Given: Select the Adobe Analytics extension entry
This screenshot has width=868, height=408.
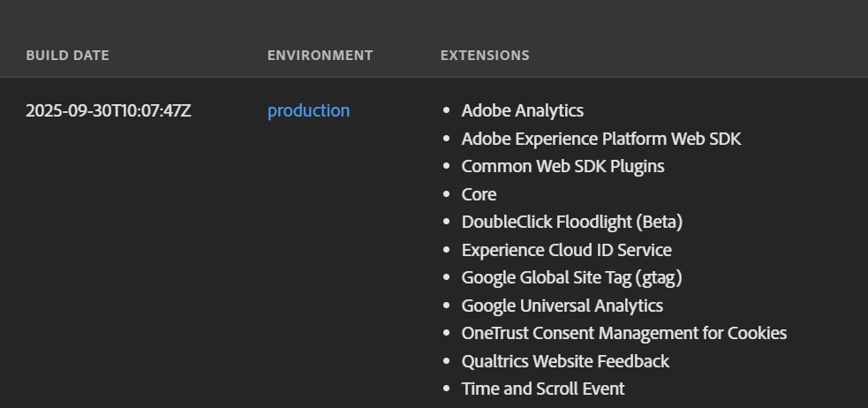Looking at the screenshot, I should [x=523, y=110].
